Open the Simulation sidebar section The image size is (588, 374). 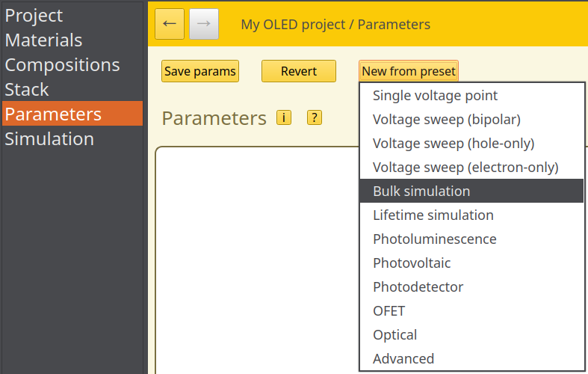(49, 139)
